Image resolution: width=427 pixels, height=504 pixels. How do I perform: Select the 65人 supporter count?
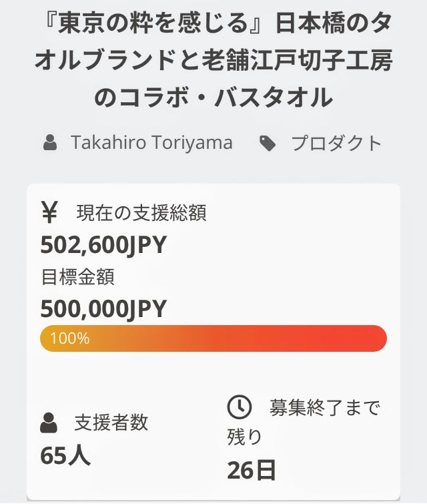pos(65,455)
